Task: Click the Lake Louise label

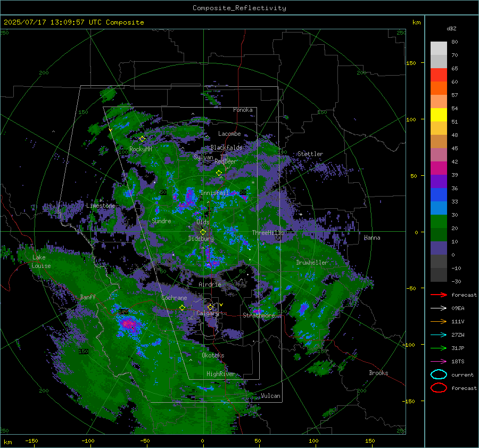Action: tap(41, 262)
